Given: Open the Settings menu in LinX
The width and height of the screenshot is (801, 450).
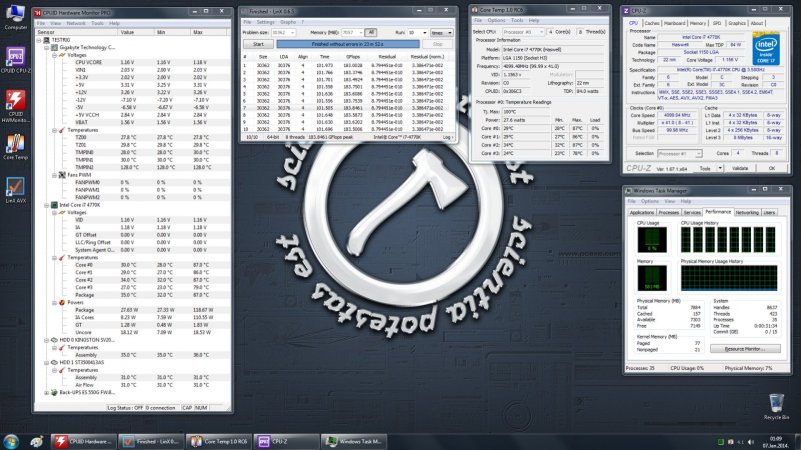Looking at the screenshot, I should [266, 22].
